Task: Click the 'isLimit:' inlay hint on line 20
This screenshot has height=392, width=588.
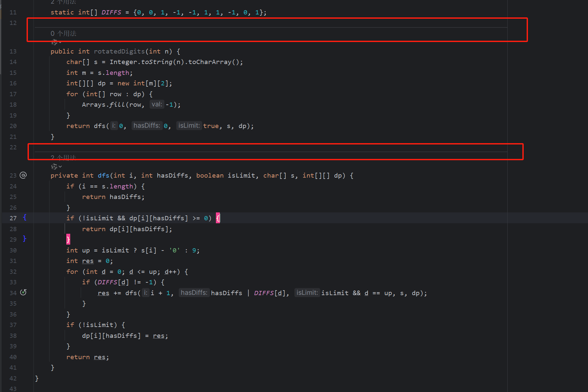Action: (x=189, y=126)
